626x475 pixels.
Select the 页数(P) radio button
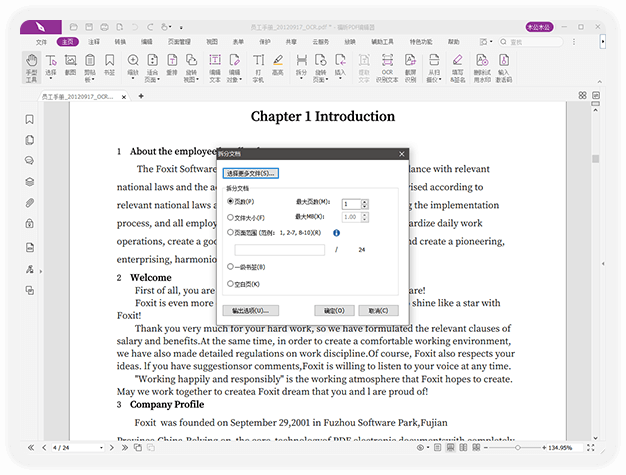pos(230,201)
